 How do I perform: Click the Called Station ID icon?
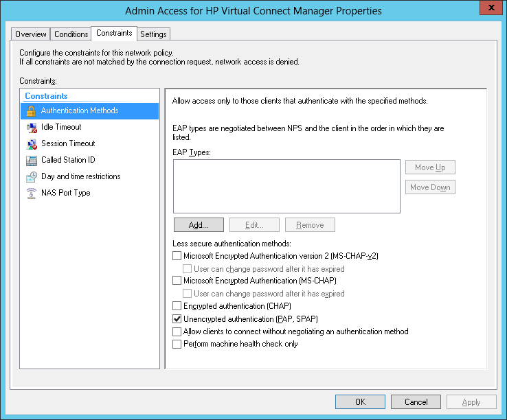[31, 160]
